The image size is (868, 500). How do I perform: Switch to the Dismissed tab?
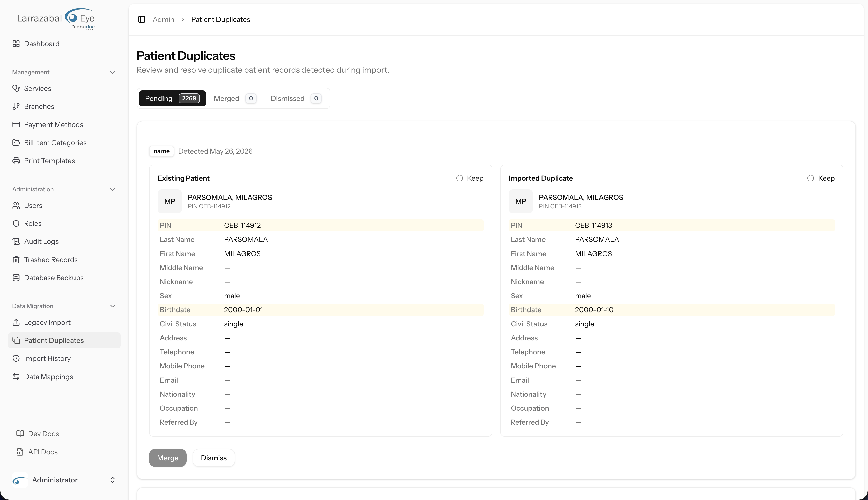pos(296,99)
